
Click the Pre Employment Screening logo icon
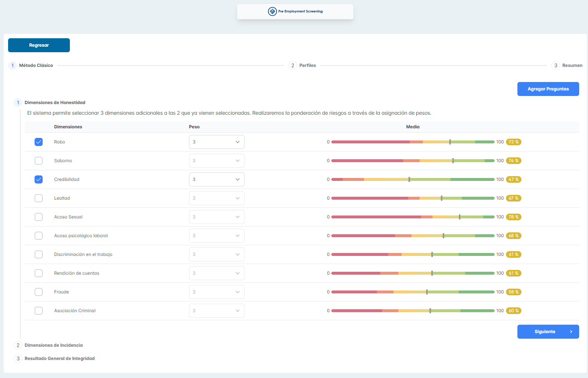click(x=272, y=11)
